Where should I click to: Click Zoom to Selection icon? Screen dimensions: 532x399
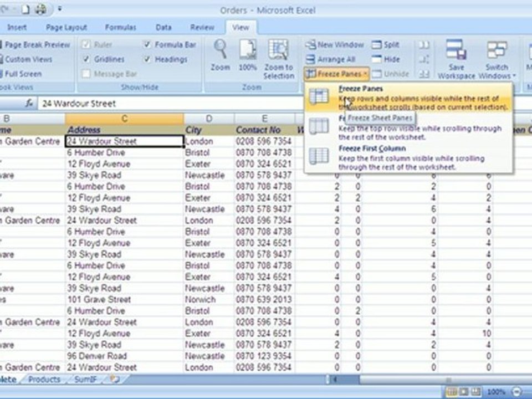[x=278, y=50]
